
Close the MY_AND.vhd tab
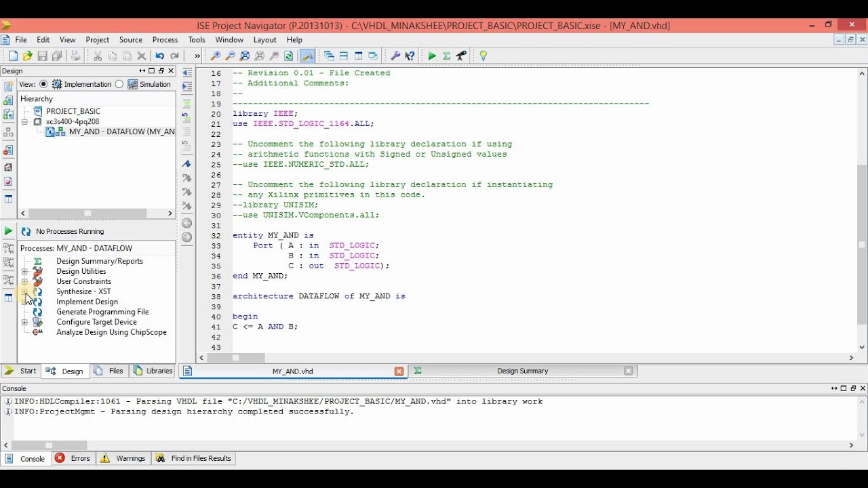pos(399,371)
